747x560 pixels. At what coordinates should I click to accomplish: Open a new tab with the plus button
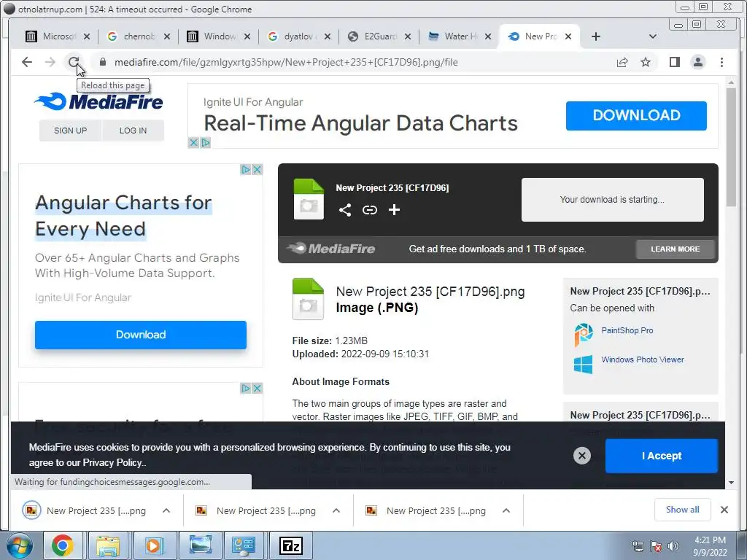tap(596, 36)
